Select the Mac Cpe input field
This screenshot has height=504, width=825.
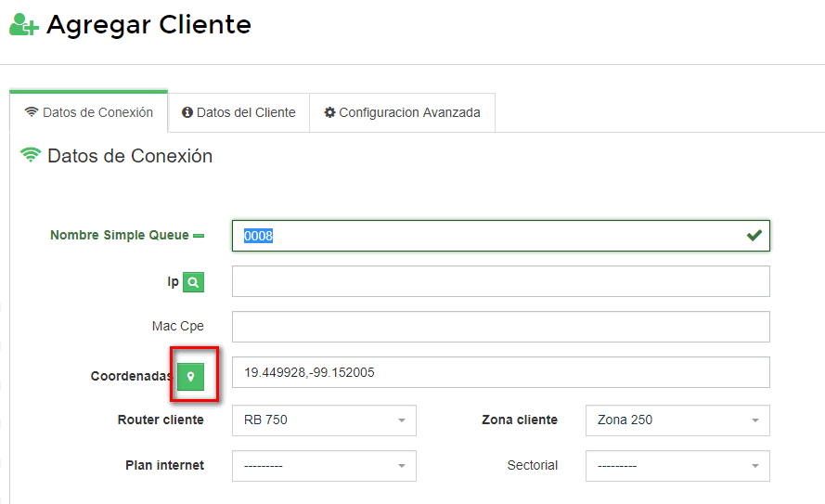500,327
